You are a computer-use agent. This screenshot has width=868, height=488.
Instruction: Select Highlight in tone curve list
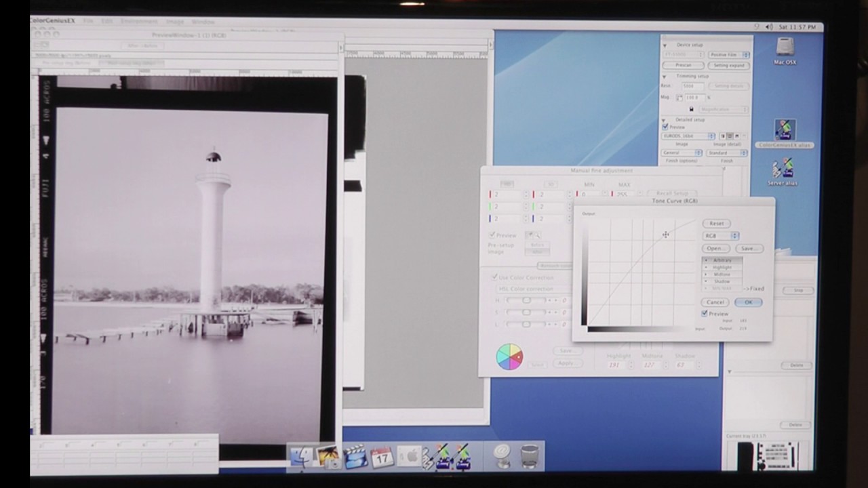point(722,267)
